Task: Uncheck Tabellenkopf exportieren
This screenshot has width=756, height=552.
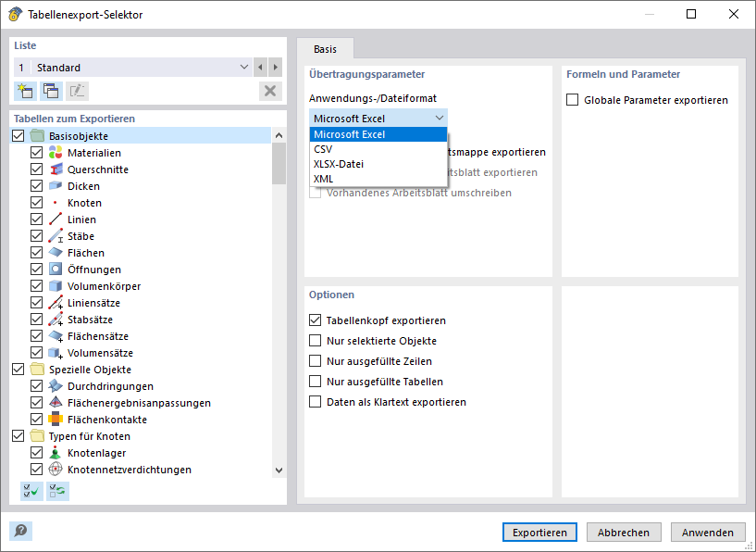Action: (316, 320)
